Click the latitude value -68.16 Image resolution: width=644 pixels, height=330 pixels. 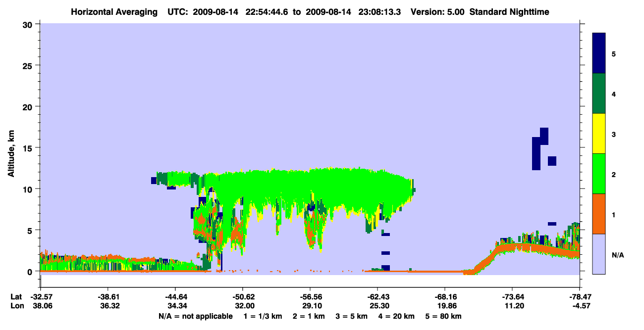pyautogui.click(x=444, y=297)
